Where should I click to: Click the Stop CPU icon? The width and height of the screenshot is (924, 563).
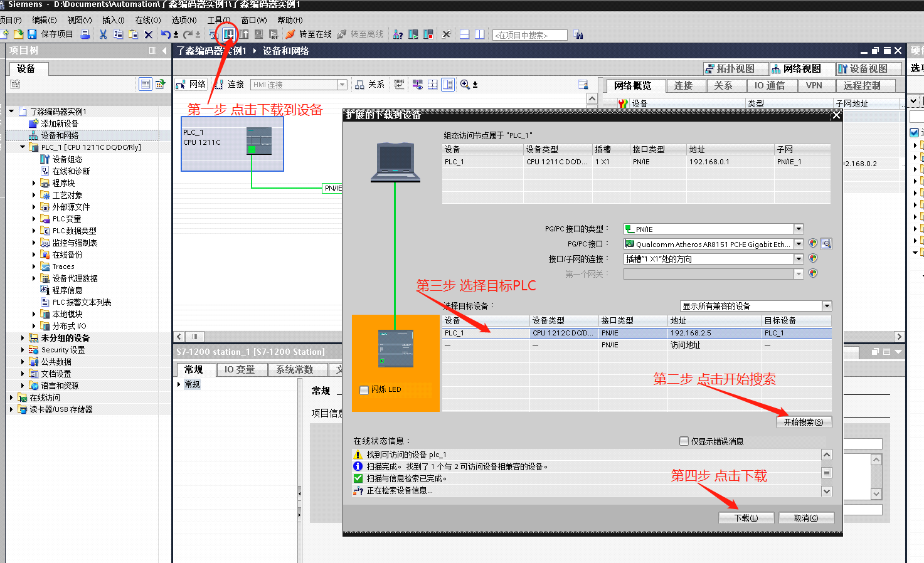[428, 34]
